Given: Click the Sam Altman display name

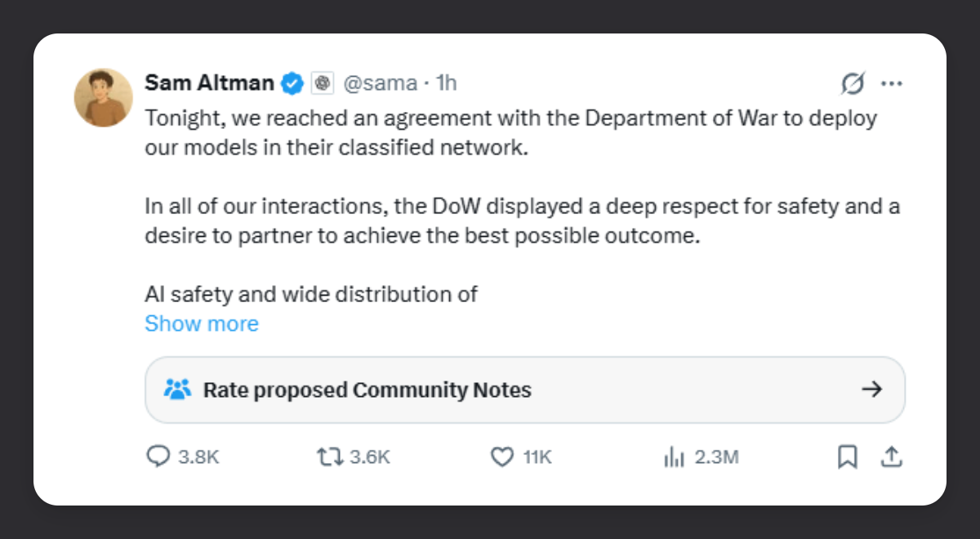Looking at the screenshot, I should [x=209, y=82].
